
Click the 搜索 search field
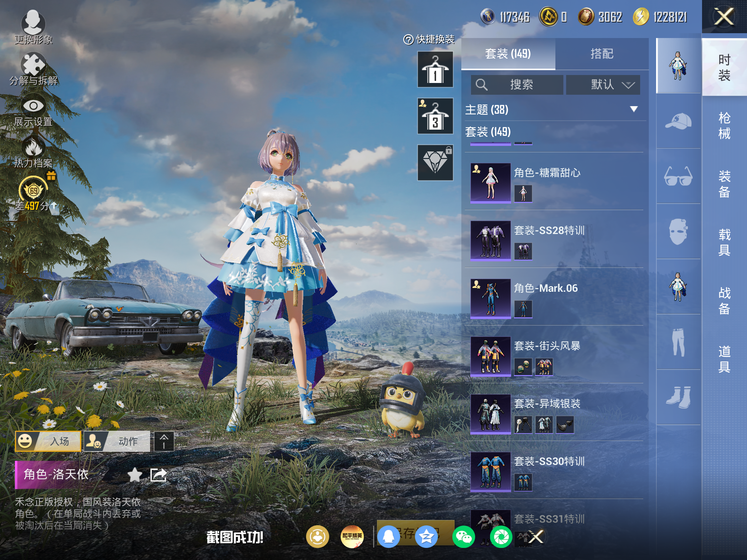coord(517,85)
